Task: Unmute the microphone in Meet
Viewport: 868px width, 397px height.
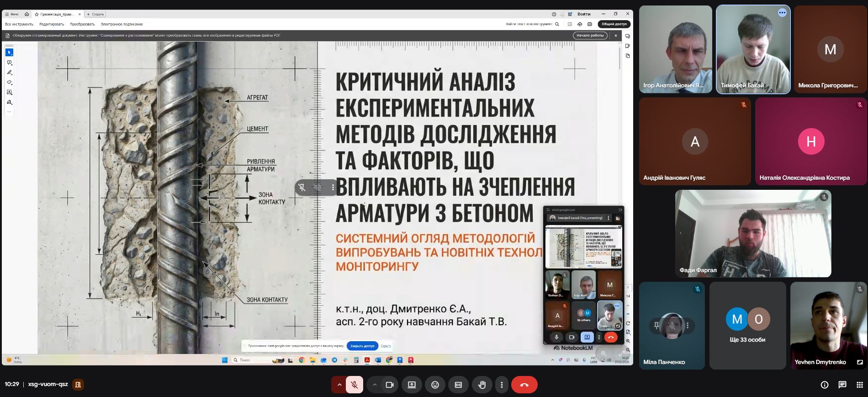Action: tap(355, 385)
